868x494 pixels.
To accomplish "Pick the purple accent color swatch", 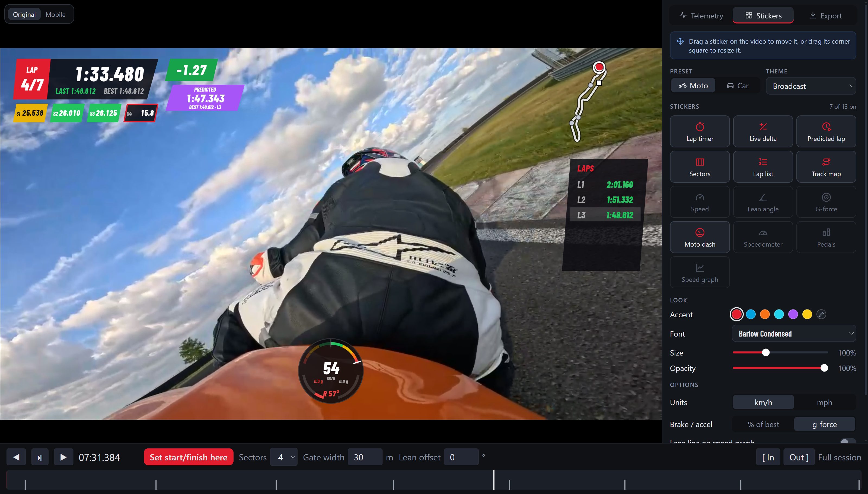I will (793, 314).
